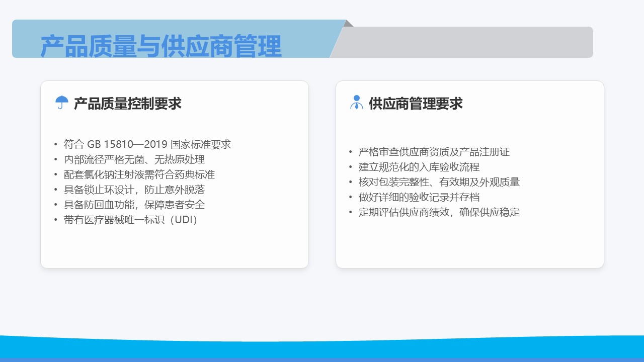
Task: Click the bullet 建立规范化的入库验收流程
Action: [x=419, y=167]
